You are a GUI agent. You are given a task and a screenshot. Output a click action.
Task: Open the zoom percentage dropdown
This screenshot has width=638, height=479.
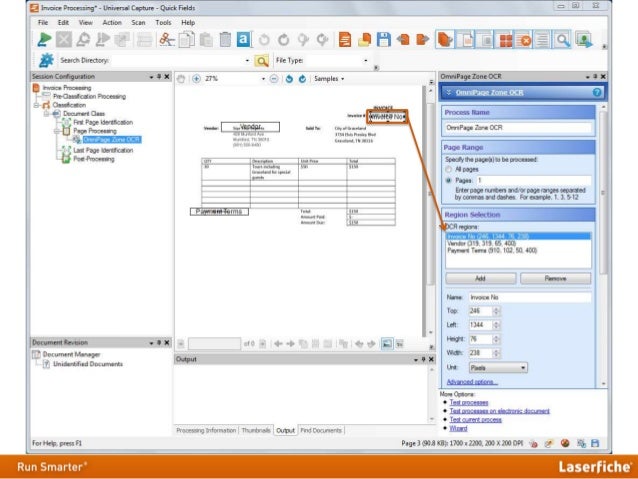(263, 79)
